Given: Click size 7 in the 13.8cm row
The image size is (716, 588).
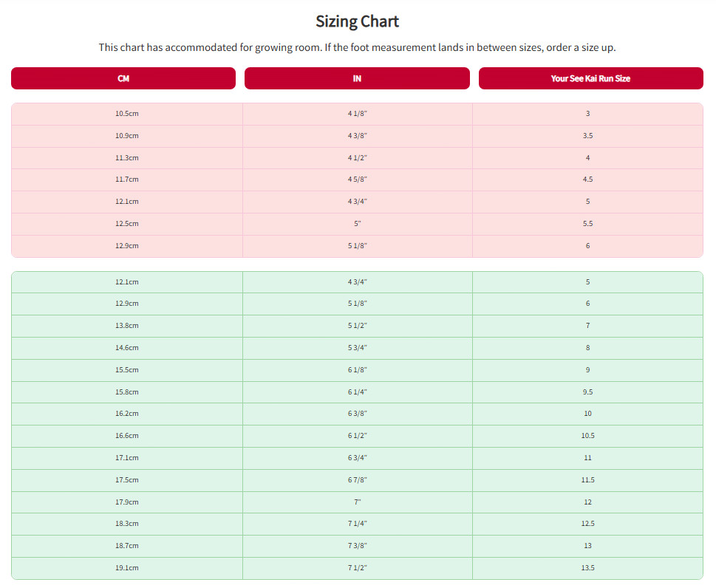Looking at the screenshot, I should [x=587, y=326].
